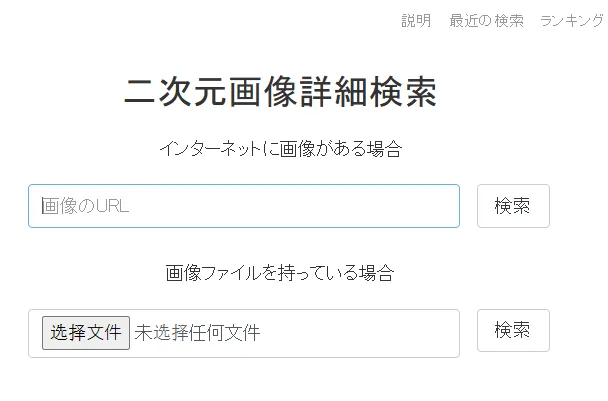608x401 pixels.
Task: Open the 説明 page link
Action: [x=416, y=21]
